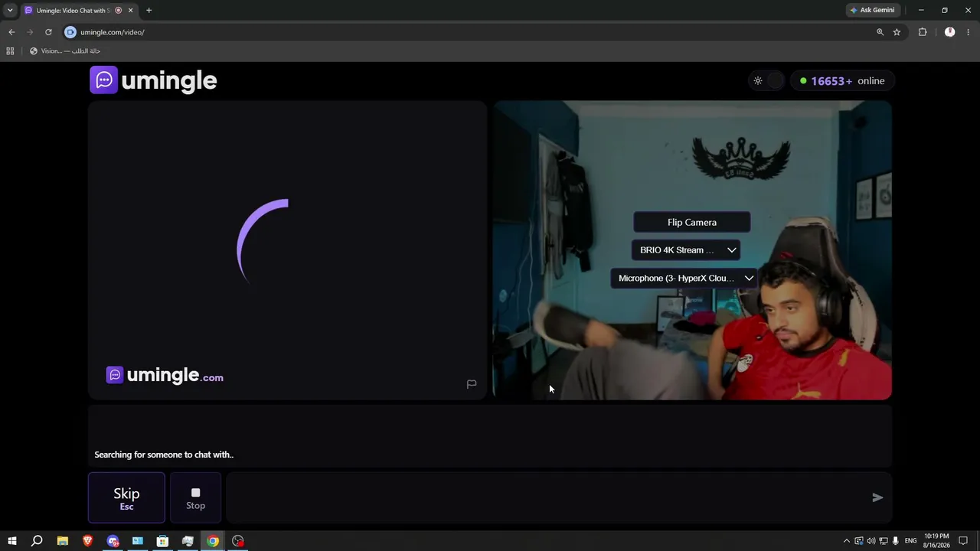Viewport: 980px width, 551px height.
Task: Open the Chrome three-dot menu
Action: (x=969, y=32)
